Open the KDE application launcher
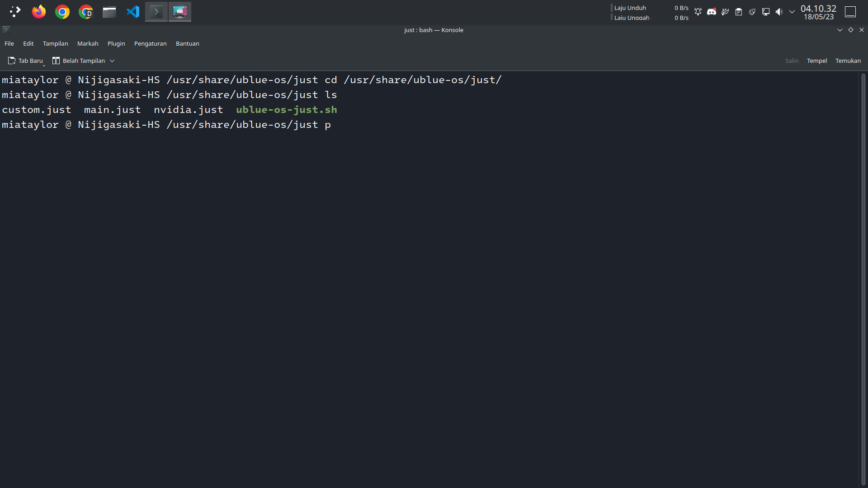Screen dimensions: 868x488 click(15, 12)
